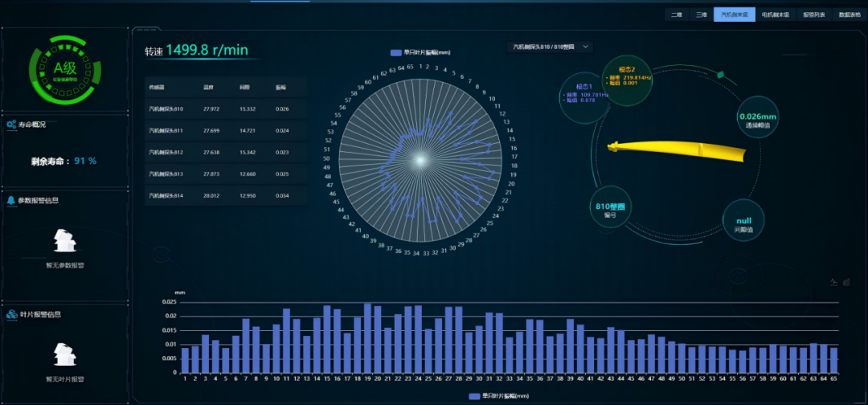Open the 电机侧末级 tab
Viewport: 868px width, 405px height.
click(776, 14)
